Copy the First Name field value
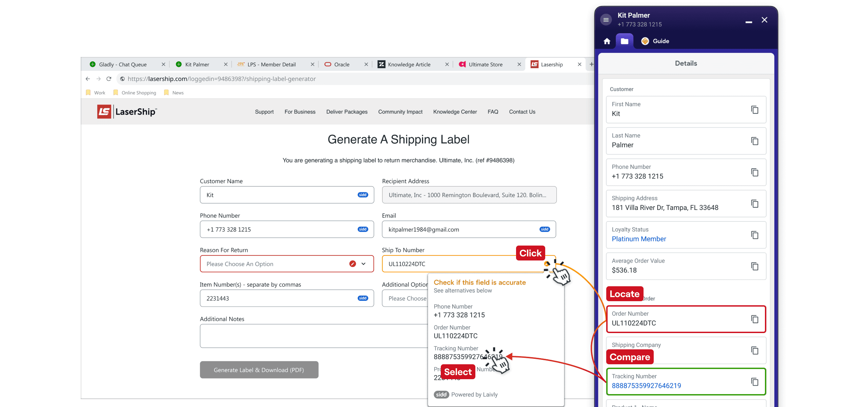Viewport: 868px width, 407px height. click(x=754, y=110)
